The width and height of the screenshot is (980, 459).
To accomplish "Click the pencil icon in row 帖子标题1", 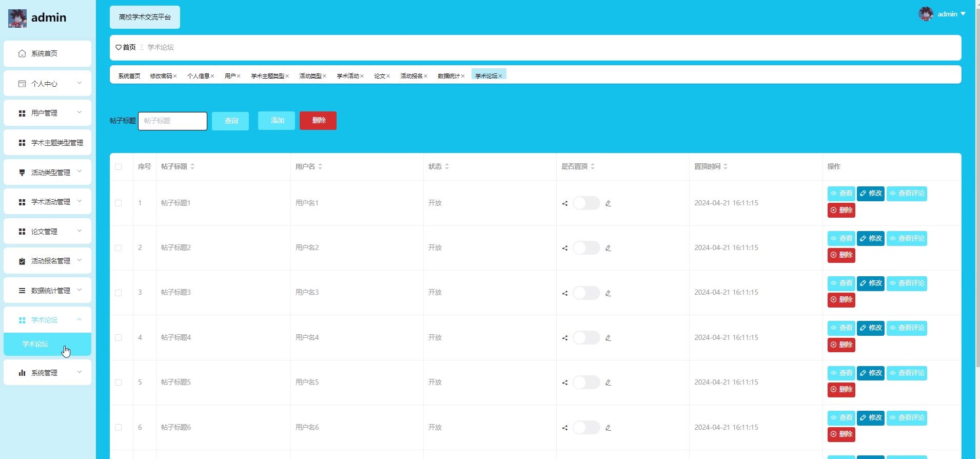I will click(608, 203).
